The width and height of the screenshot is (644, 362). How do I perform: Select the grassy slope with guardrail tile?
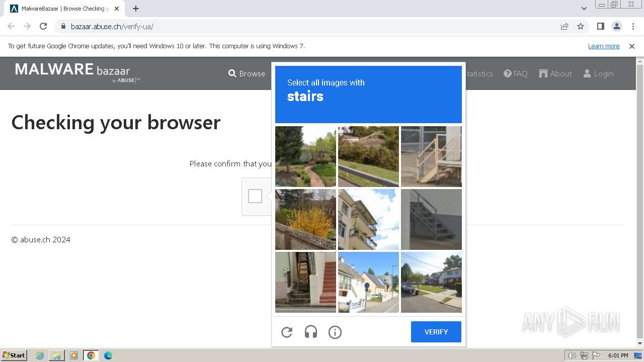tap(368, 156)
